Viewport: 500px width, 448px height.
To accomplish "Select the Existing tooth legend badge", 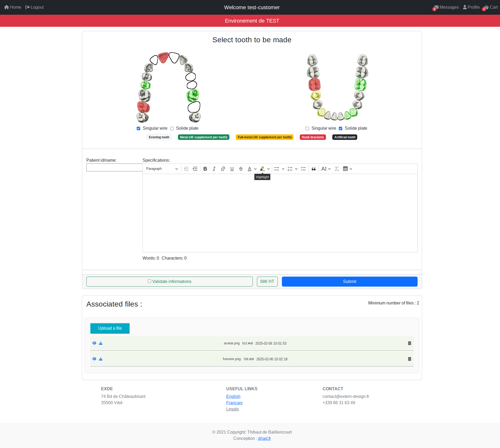I will [159, 137].
